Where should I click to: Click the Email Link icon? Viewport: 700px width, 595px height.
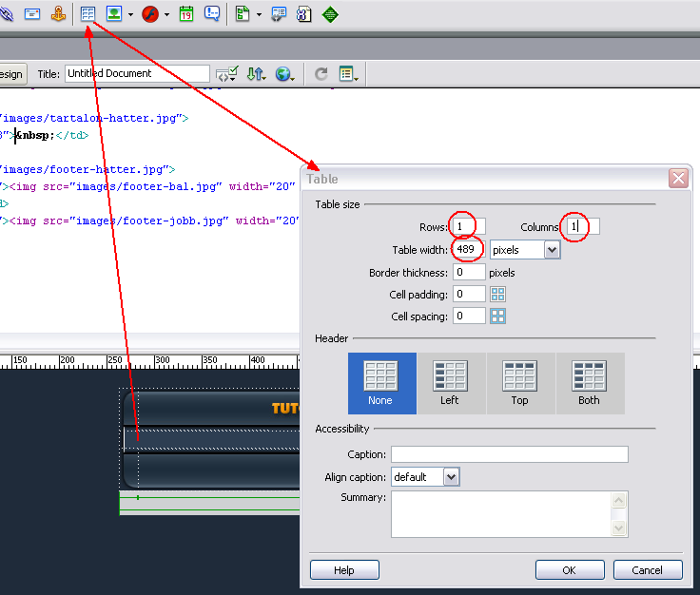[x=32, y=14]
